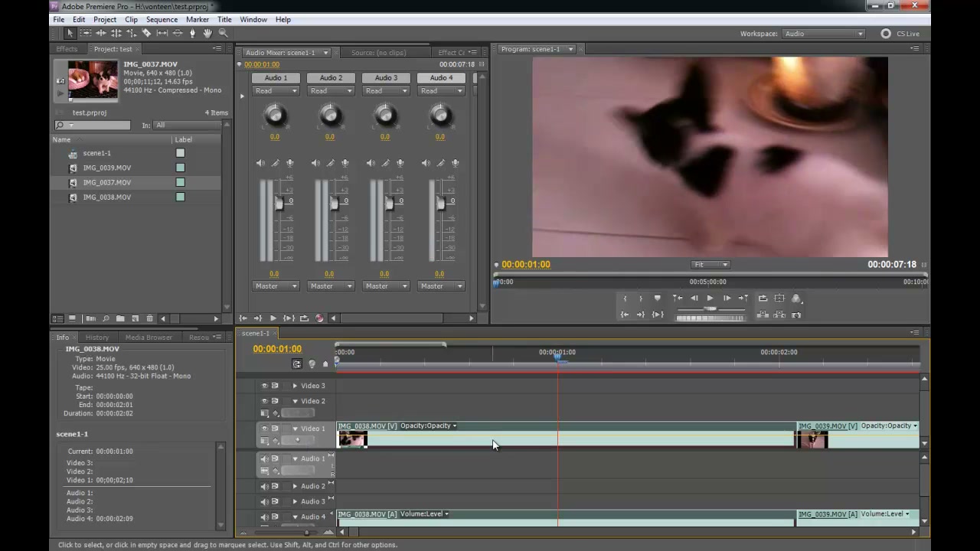Select IMG_0039.MOV in the Project panel

(x=107, y=168)
